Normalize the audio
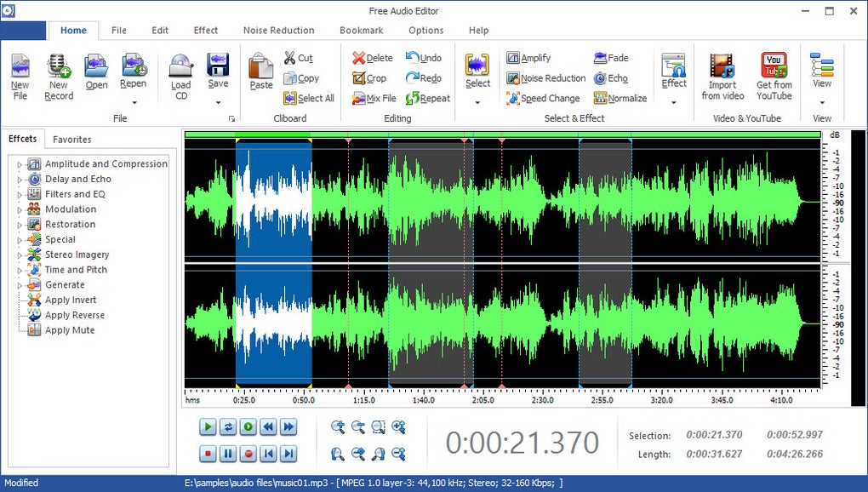 pyautogui.click(x=620, y=98)
